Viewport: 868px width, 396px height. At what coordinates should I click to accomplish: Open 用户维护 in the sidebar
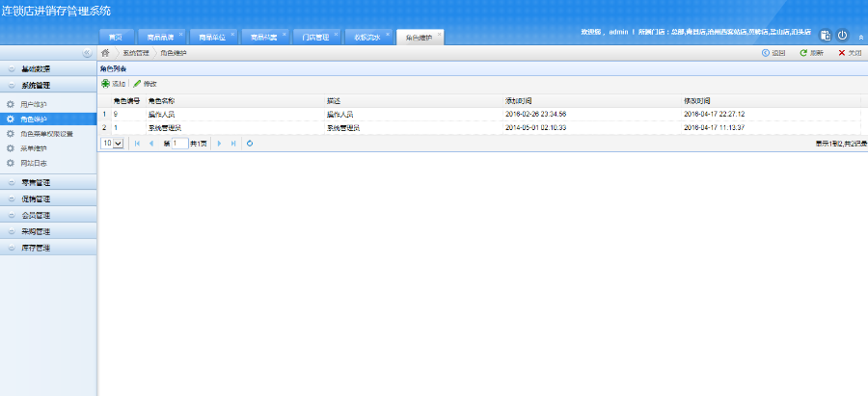(34, 103)
